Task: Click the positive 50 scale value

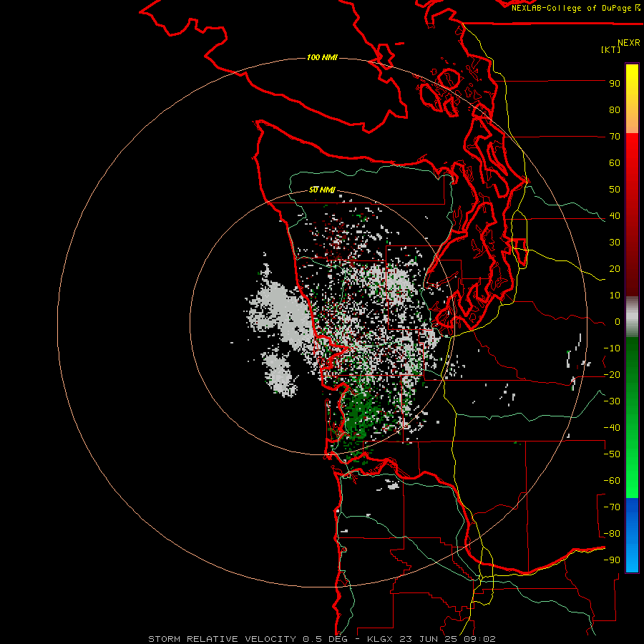Action: click(x=615, y=190)
